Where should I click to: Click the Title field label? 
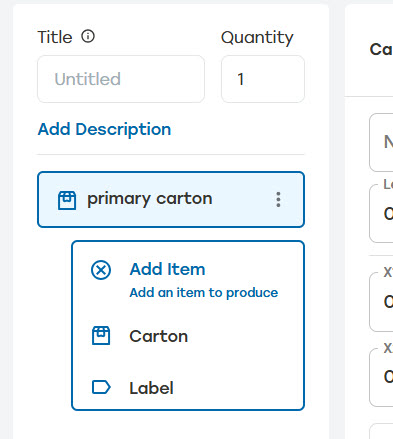coord(55,37)
